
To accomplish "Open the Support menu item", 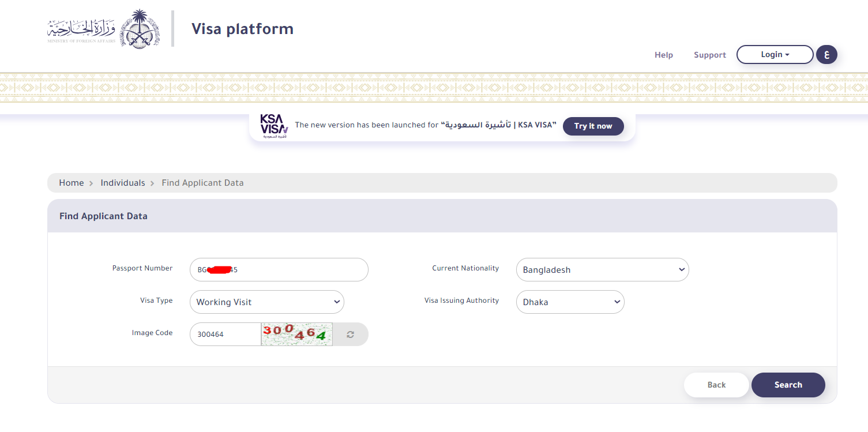I will [709, 55].
